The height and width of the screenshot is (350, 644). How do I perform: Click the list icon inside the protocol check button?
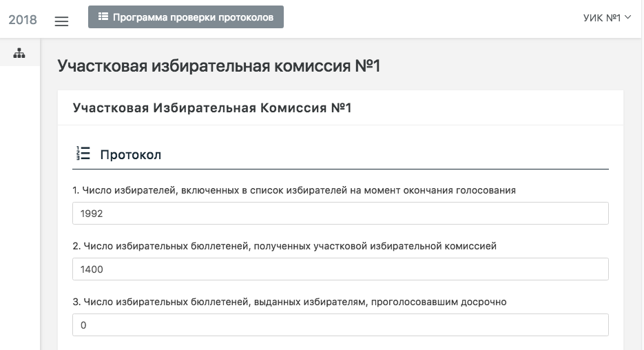click(103, 17)
